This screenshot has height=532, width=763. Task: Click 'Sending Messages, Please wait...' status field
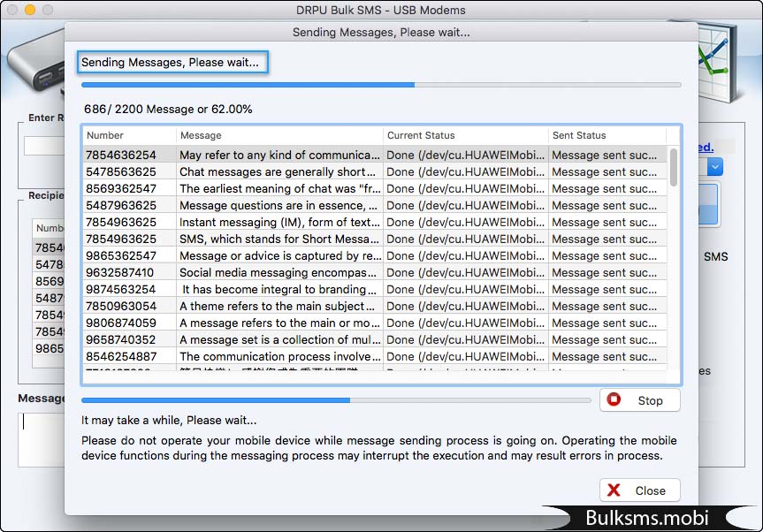click(x=172, y=62)
